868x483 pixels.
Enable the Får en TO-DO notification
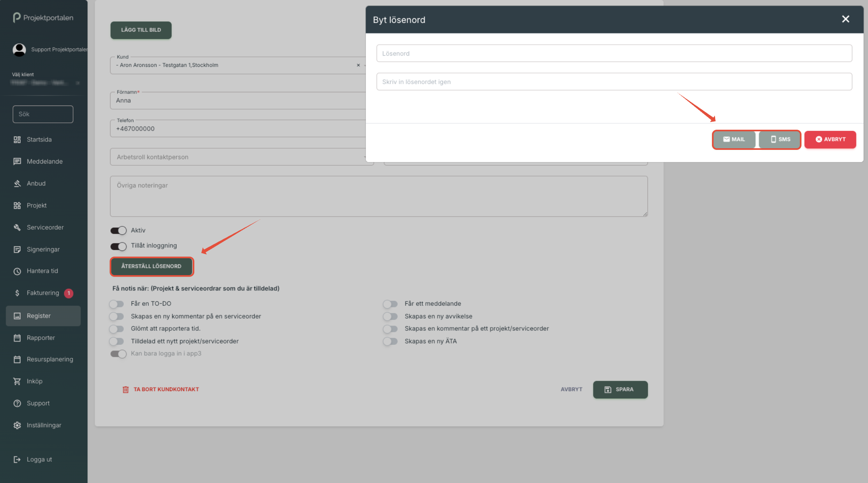click(117, 304)
